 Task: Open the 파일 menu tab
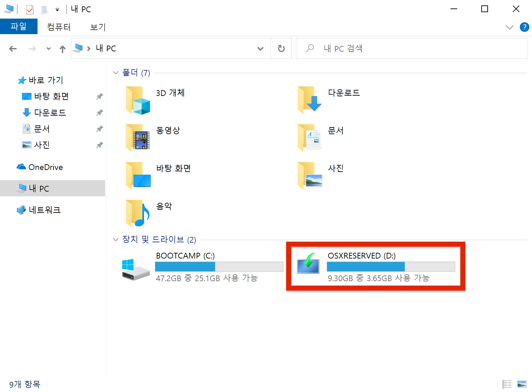(x=19, y=27)
